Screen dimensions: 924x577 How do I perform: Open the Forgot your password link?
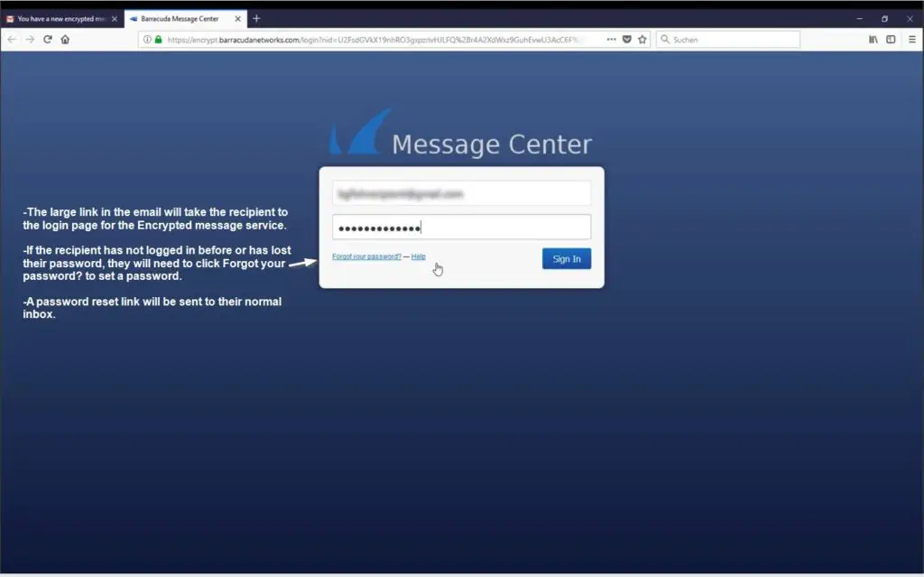[x=366, y=256]
